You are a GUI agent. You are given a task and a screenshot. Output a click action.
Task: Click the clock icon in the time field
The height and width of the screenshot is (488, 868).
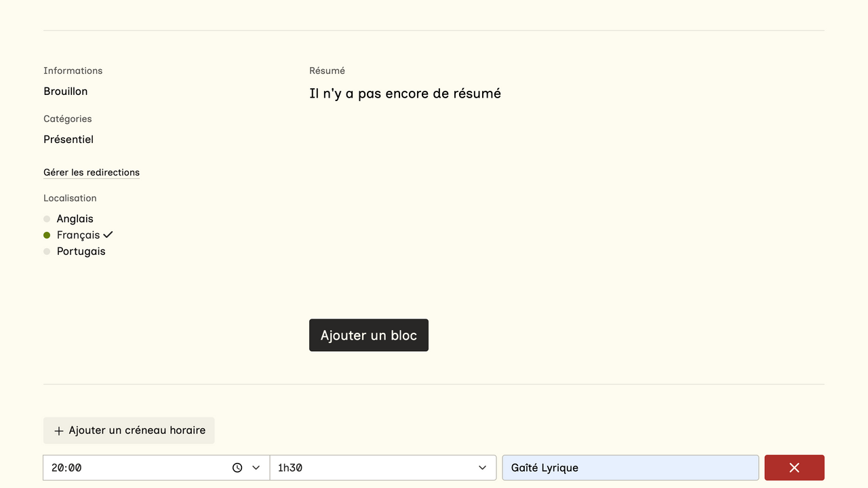[237, 468]
